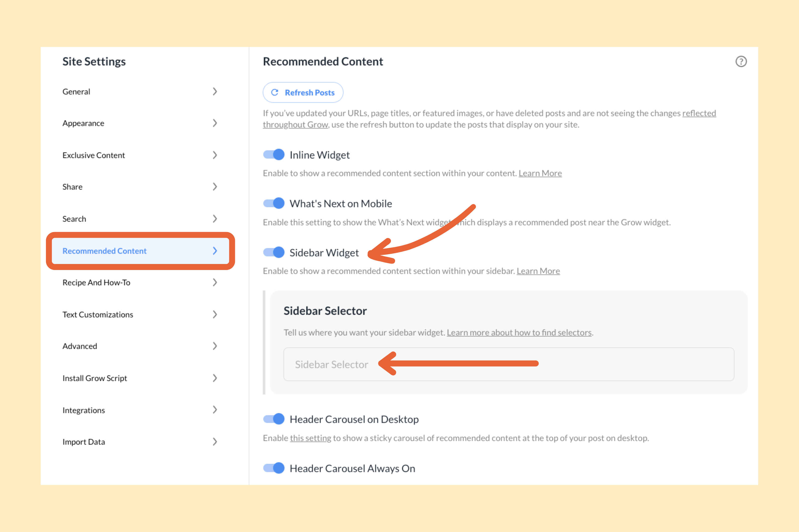The image size is (799, 532).
Task: Click the Refresh Posts button
Action: coord(303,92)
